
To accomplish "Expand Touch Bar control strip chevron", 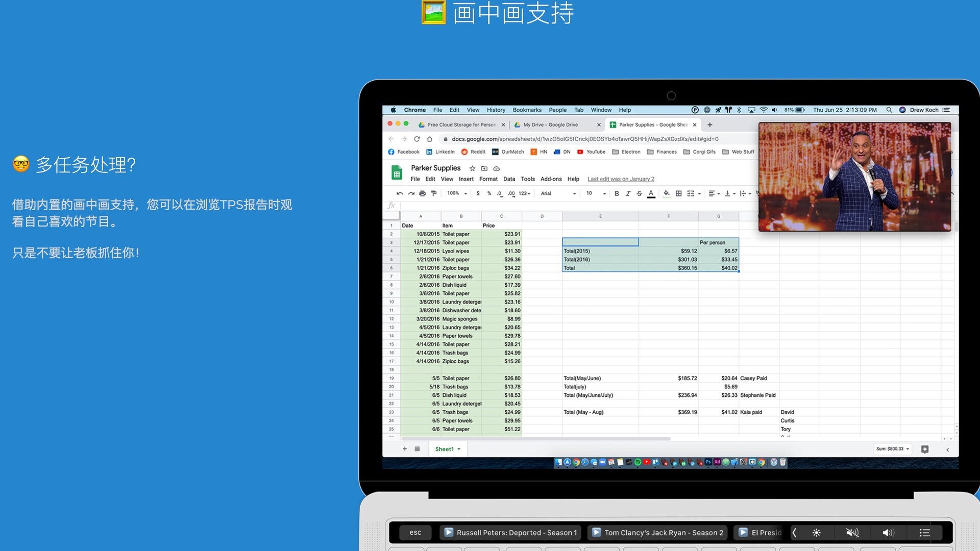I will [x=794, y=533].
